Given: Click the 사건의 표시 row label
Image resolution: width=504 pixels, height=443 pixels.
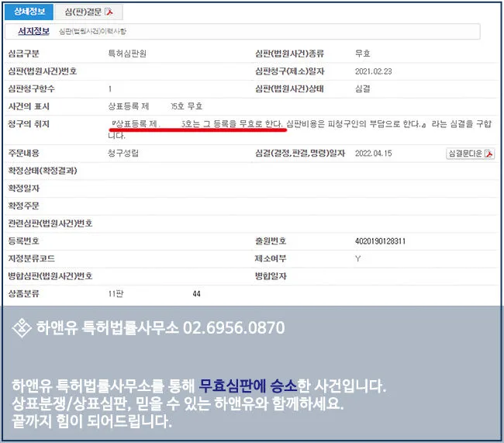Looking at the screenshot, I should (29, 106).
